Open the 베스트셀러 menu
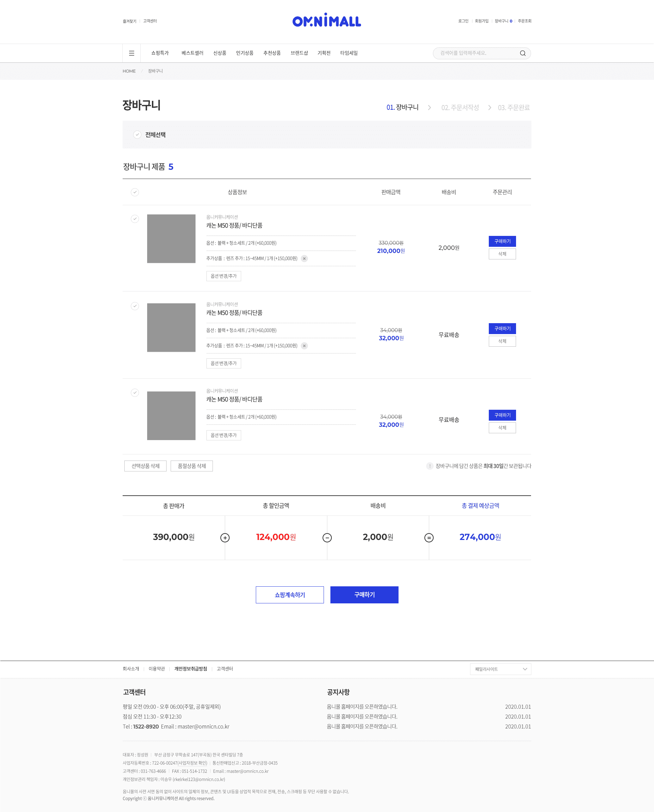 pyautogui.click(x=192, y=53)
